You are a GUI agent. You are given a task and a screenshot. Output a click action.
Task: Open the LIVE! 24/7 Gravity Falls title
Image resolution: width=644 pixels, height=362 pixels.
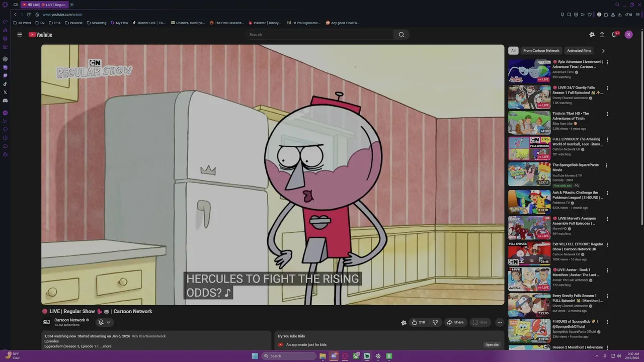577,90
